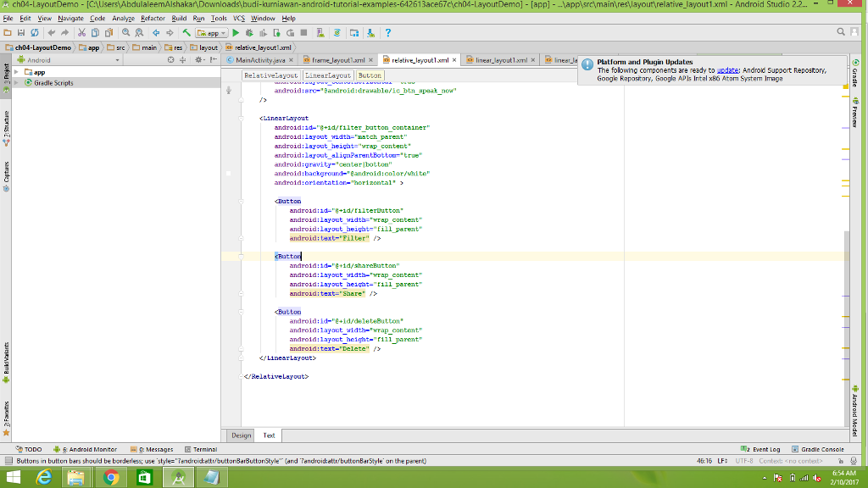The height and width of the screenshot is (488, 868).
Task: Collapse the shareButton Button fold marker
Action: click(x=242, y=256)
